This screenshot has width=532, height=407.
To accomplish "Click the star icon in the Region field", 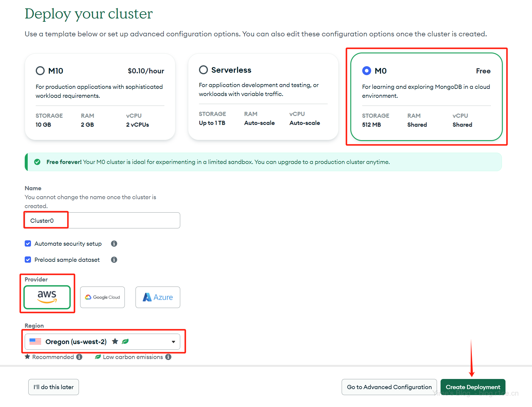I will 115,341.
